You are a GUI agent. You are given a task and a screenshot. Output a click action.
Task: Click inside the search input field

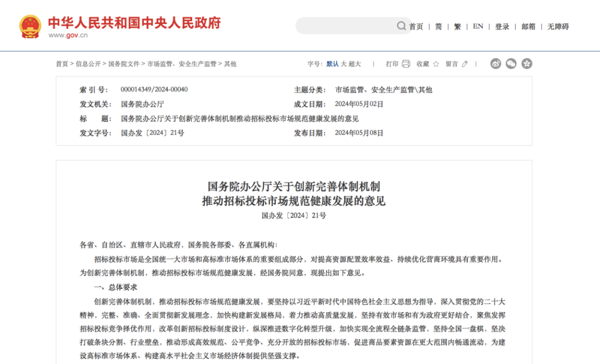[x=344, y=26]
